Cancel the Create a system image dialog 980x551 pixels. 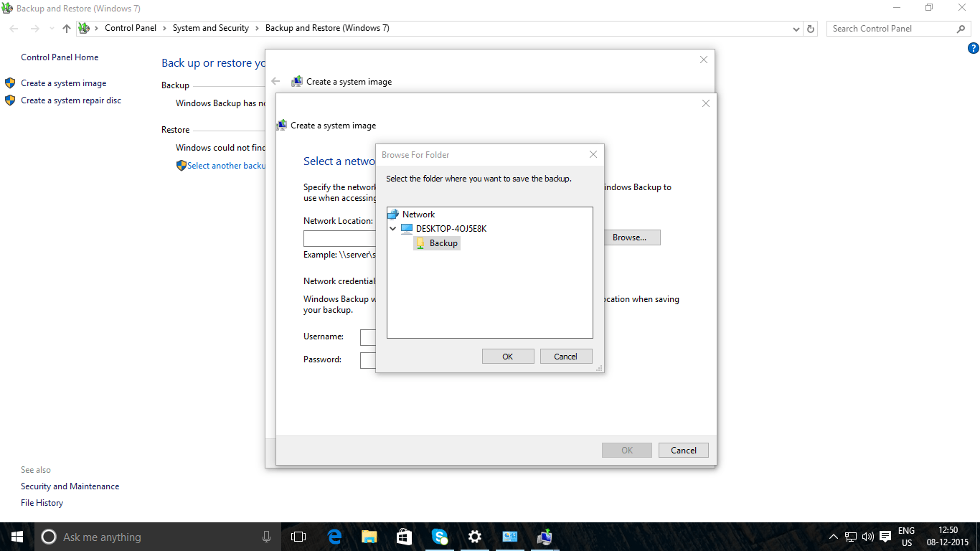click(x=684, y=451)
